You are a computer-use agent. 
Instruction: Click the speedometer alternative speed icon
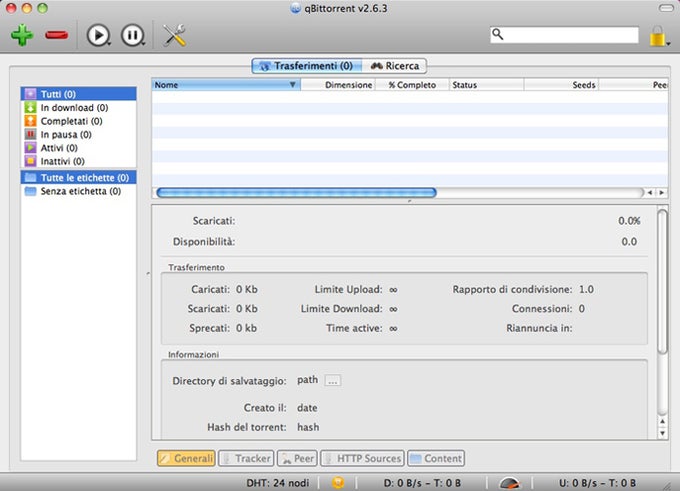pyautogui.click(x=509, y=482)
